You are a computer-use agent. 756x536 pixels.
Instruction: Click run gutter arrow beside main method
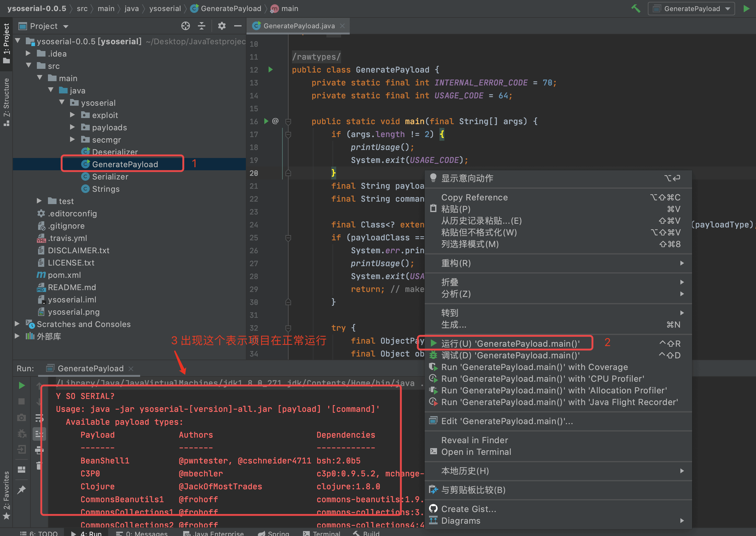coord(266,121)
